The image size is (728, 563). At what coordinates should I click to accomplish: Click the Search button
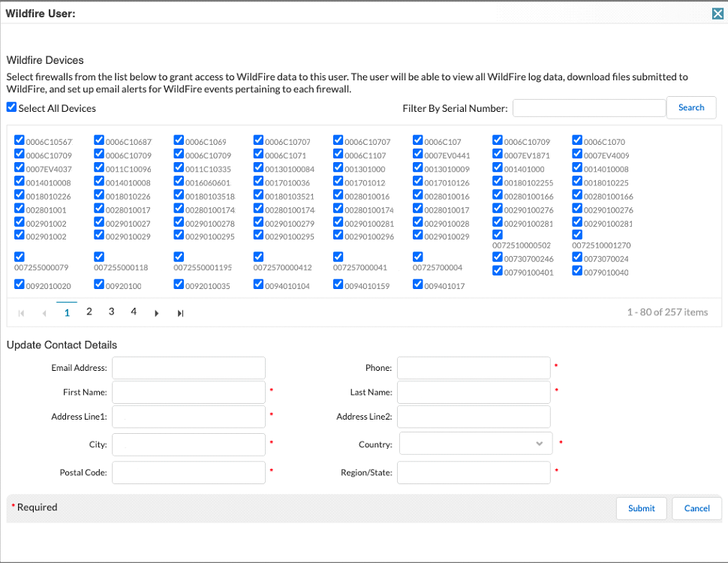pyautogui.click(x=690, y=107)
